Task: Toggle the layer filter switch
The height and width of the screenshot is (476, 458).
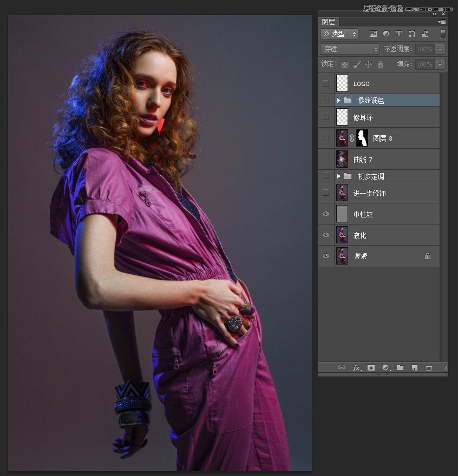Action: pos(443,34)
